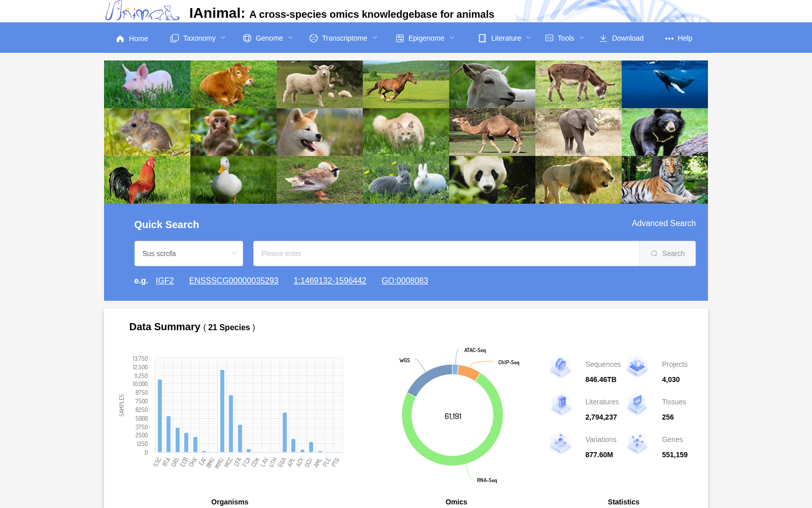This screenshot has height=508, width=812.
Task: Select the lion photo thumbnail
Action: (579, 180)
